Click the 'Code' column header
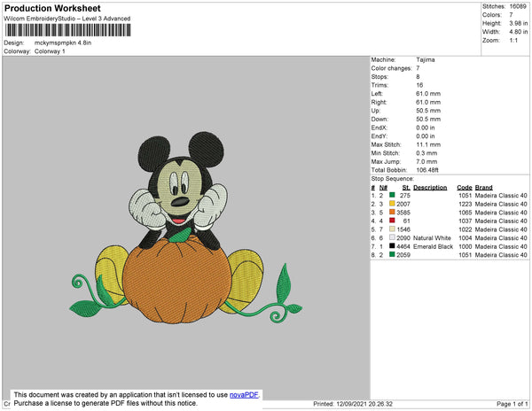The height and width of the screenshot is (411, 532). (x=464, y=188)
